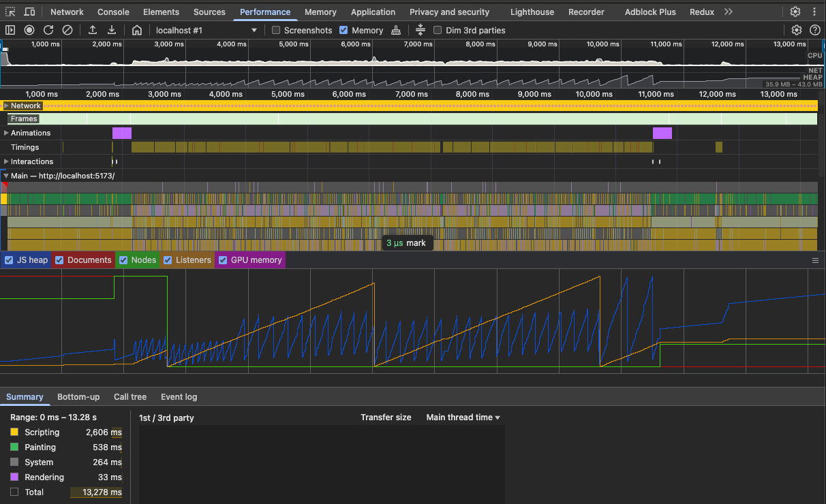Open the Bottom-up tab
826x504 pixels.
coord(78,396)
